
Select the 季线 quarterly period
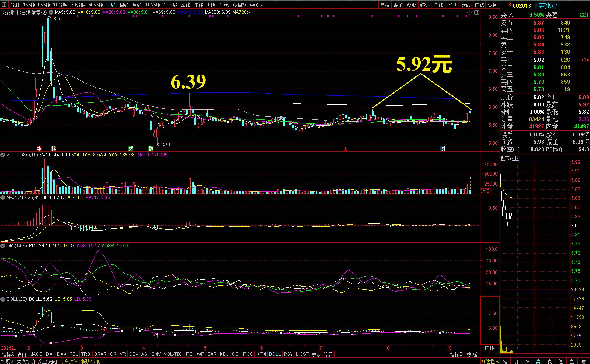[x=185, y=5]
